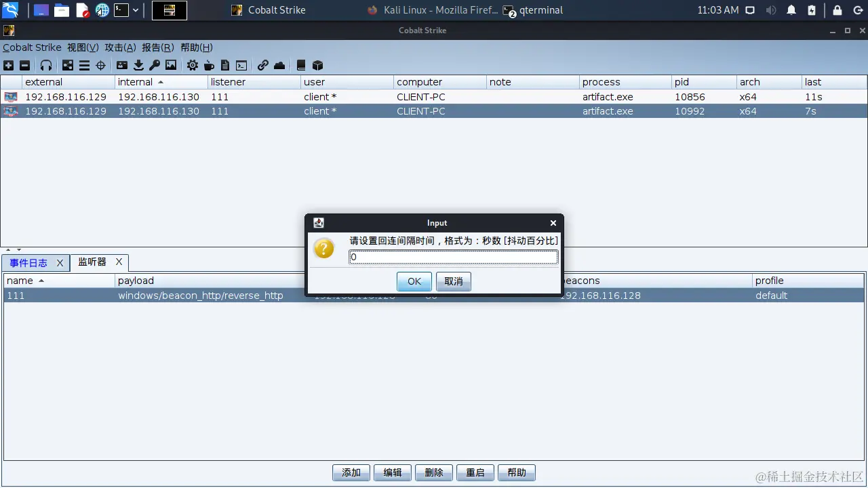Confirm the Input dialog with OK
Viewport: 868px width, 488px height.
(414, 281)
